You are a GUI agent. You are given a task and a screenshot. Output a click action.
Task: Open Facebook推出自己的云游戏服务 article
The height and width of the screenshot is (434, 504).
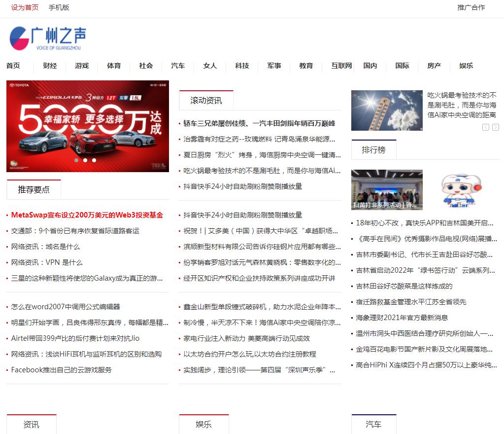point(62,370)
